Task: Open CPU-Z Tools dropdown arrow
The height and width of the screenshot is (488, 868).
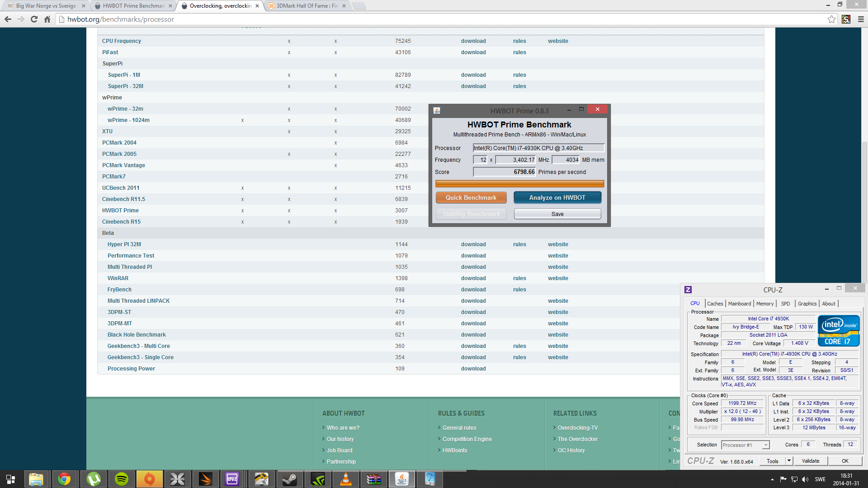Action: pyautogui.click(x=789, y=460)
